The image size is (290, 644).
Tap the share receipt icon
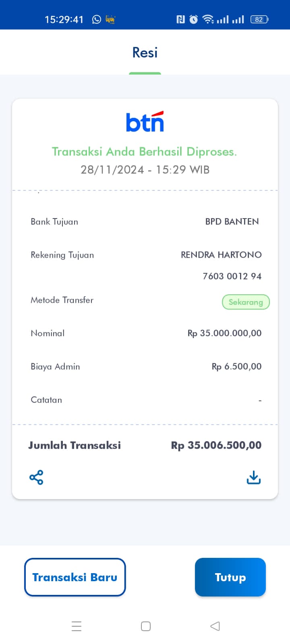tap(36, 477)
